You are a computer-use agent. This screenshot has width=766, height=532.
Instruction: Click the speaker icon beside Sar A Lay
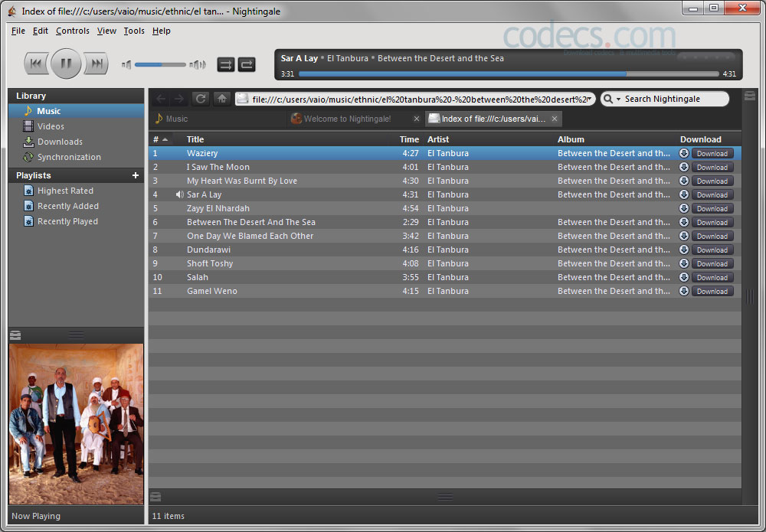180,194
